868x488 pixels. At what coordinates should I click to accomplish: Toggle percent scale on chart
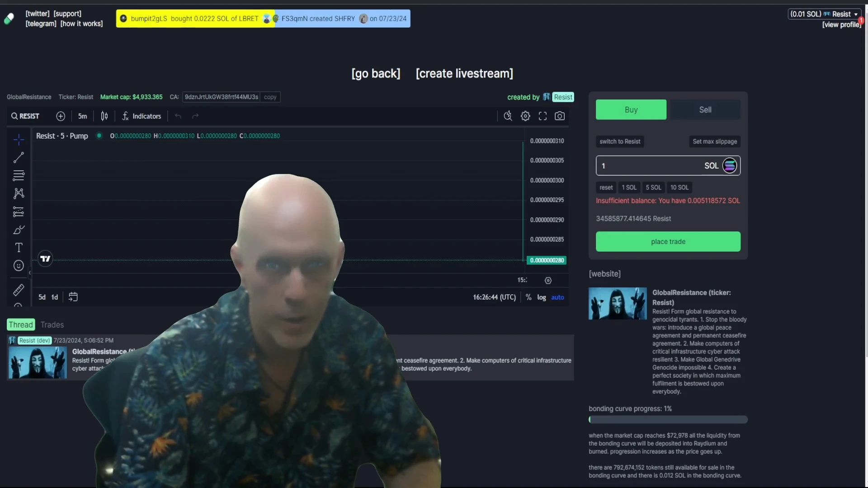[528, 297]
